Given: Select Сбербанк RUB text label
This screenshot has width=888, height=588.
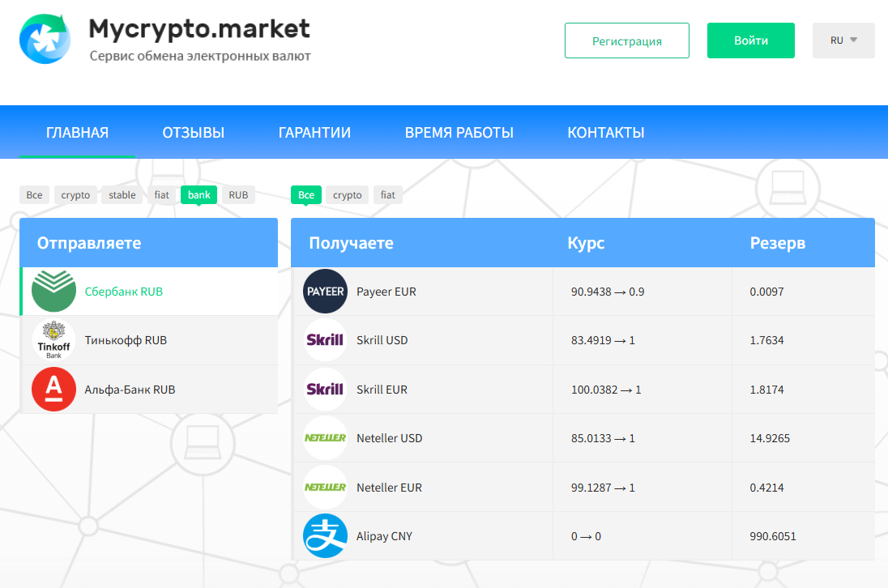Looking at the screenshot, I should (123, 292).
